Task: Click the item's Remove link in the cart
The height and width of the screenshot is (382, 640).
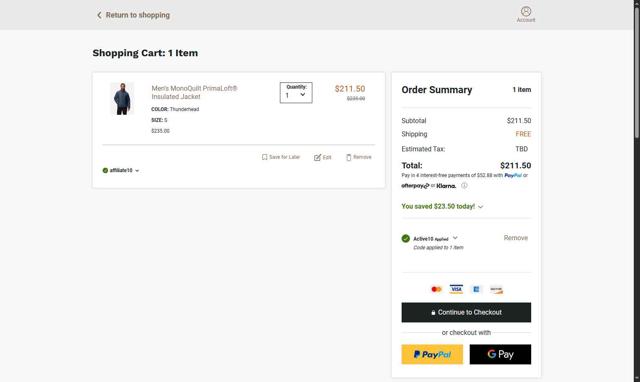Action: 362,157
